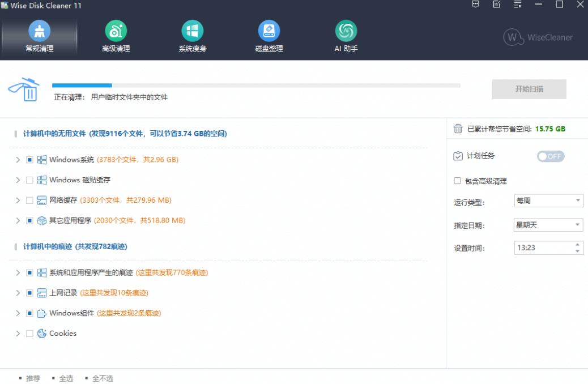588x384 pixels.
Task: Expand 系统和应用程序产生的痕迹 row
Action: click(18, 272)
